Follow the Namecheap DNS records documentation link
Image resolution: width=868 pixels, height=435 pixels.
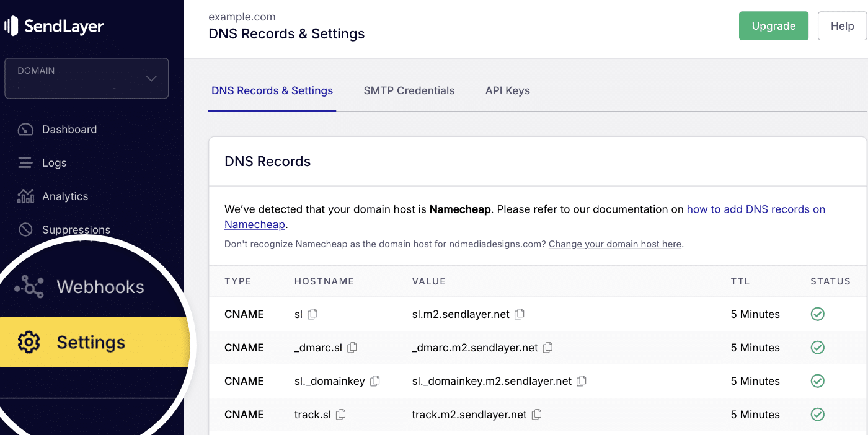[x=756, y=209]
